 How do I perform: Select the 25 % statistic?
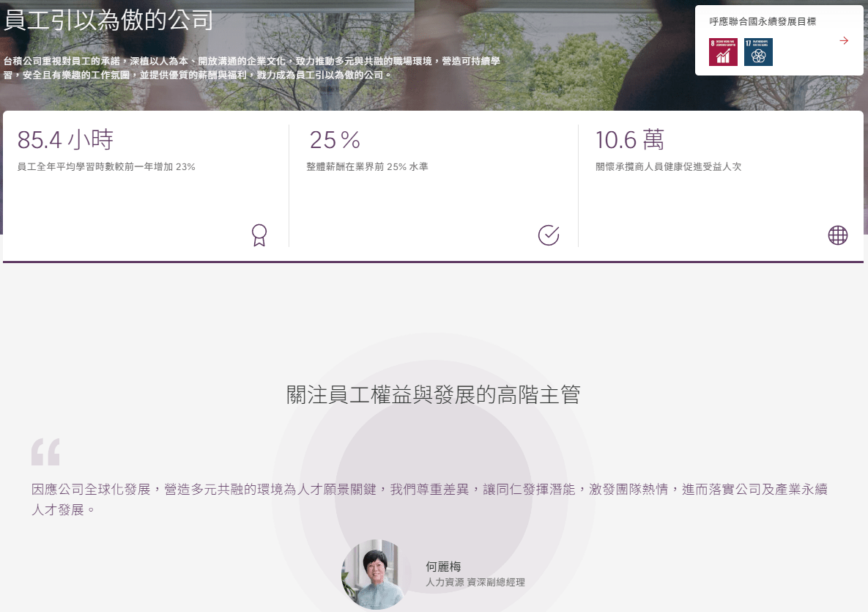[334, 139]
